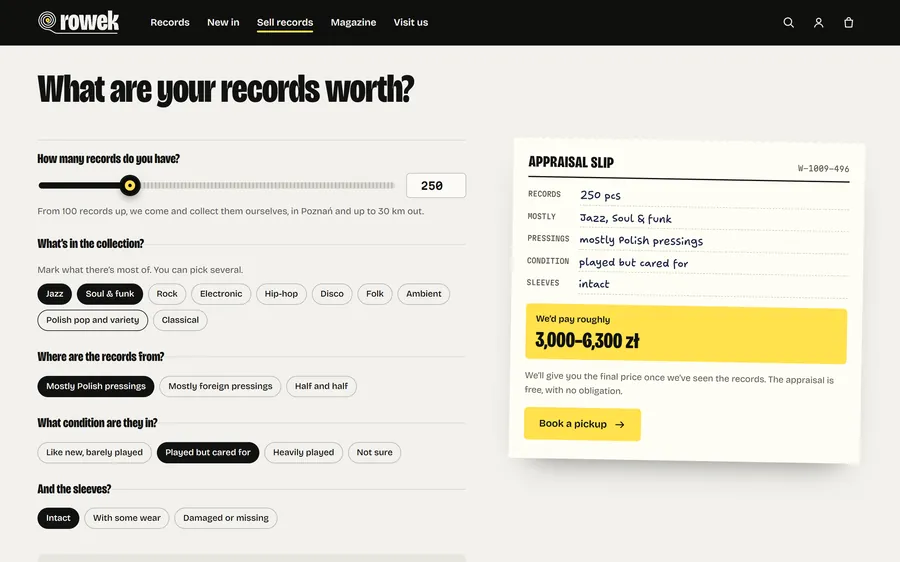Open the New in menu item
The width and height of the screenshot is (900, 562).
coord(223,22)
